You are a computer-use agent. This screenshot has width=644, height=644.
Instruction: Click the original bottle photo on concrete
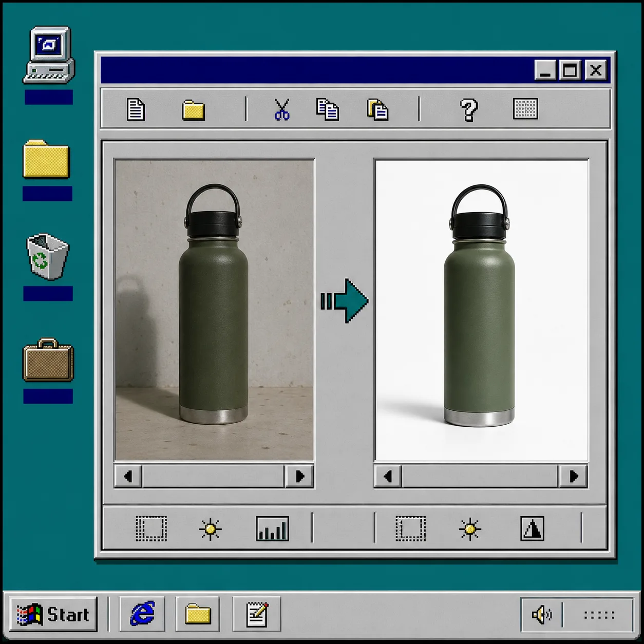(214, 310)
